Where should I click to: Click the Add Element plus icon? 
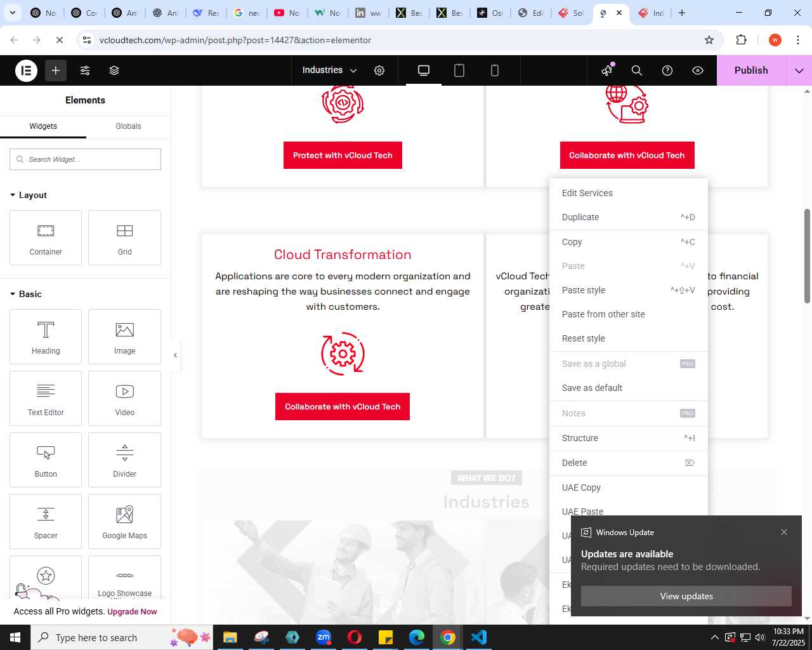[x=56, y=70]
